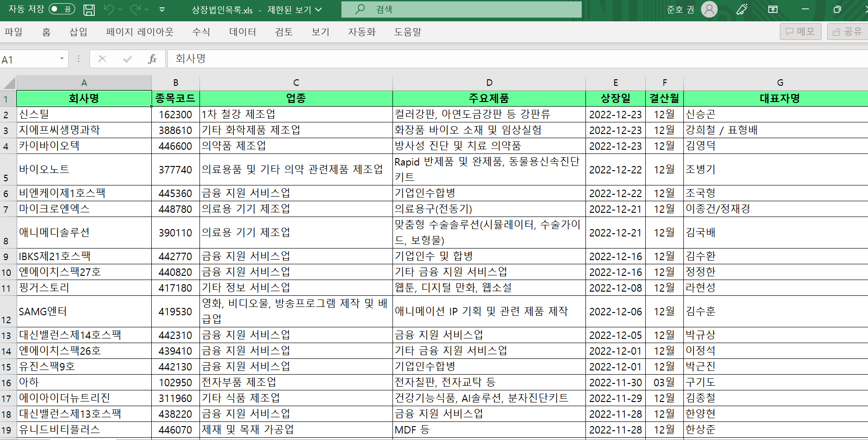Viewport: 868px width, 440px height.
Task: Select stock code cell 377740
Action: [175, 170]
